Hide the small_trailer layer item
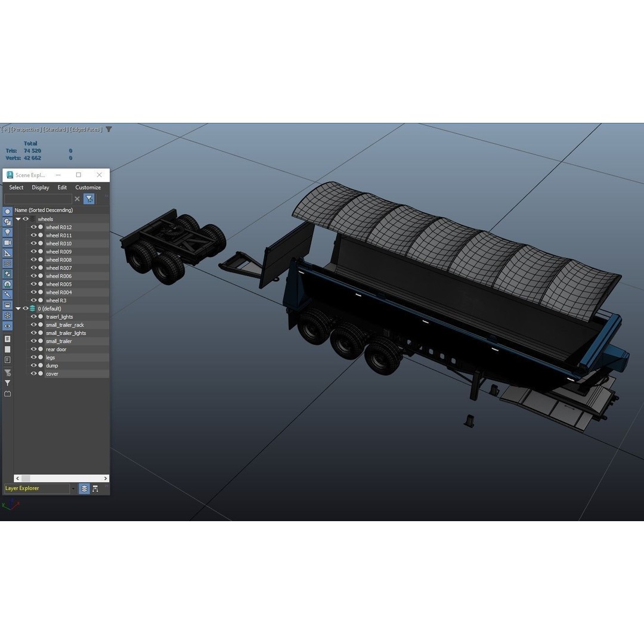This screenshot has height=644, width=644. [33, 341]
